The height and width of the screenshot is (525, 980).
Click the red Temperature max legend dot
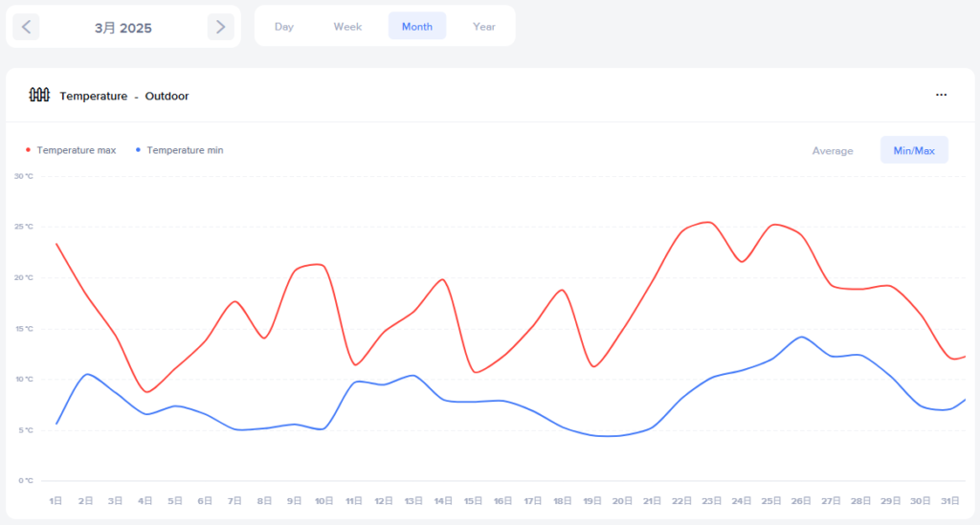click(x=28, y=150)
